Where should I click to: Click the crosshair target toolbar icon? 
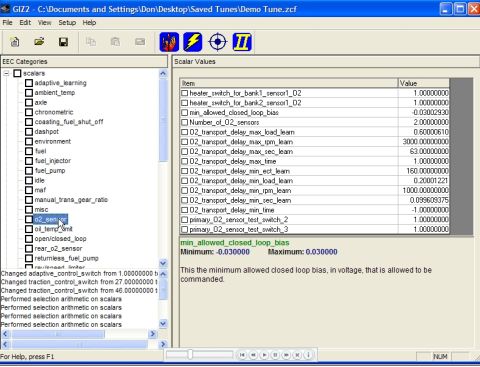217,42
